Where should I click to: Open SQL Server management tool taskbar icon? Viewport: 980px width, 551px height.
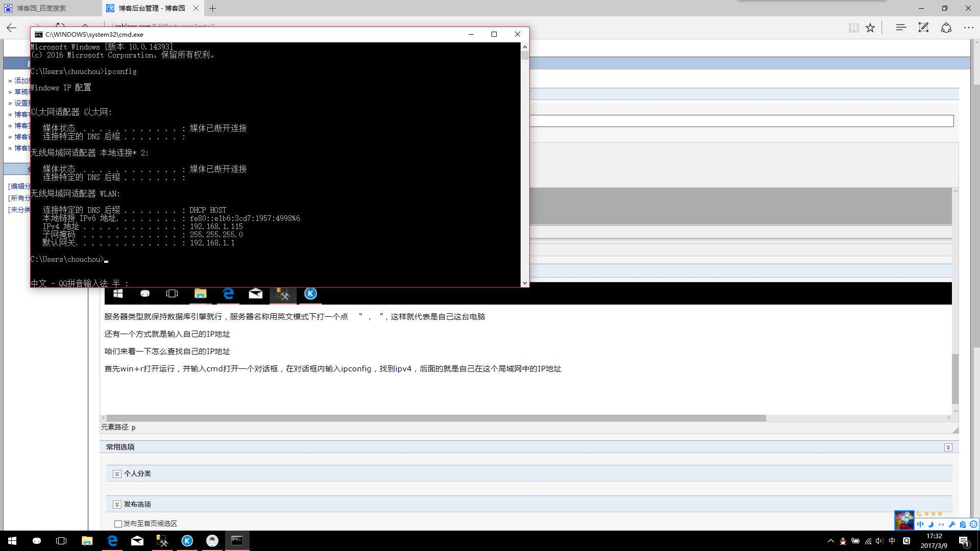coord(162,541)
